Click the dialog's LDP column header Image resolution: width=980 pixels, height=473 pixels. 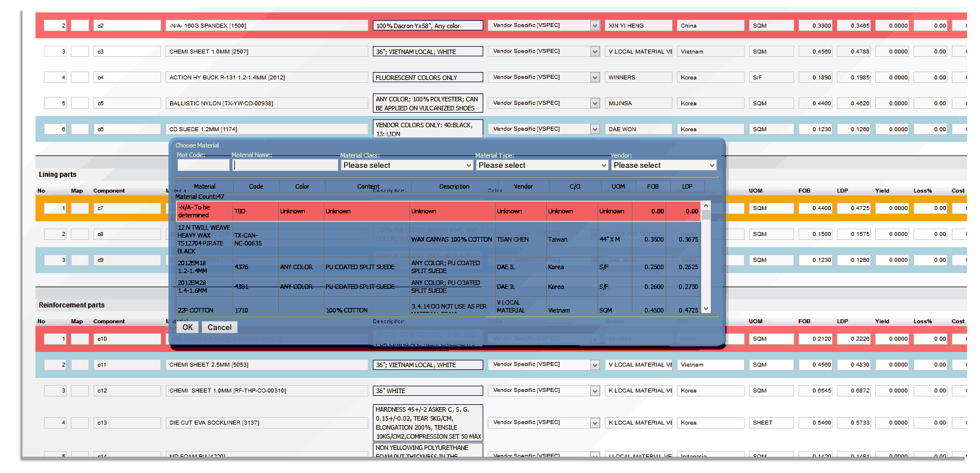click(687, 186)
